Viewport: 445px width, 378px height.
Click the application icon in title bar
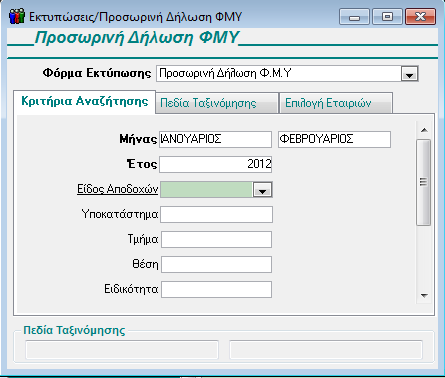(x=17, y=16)
